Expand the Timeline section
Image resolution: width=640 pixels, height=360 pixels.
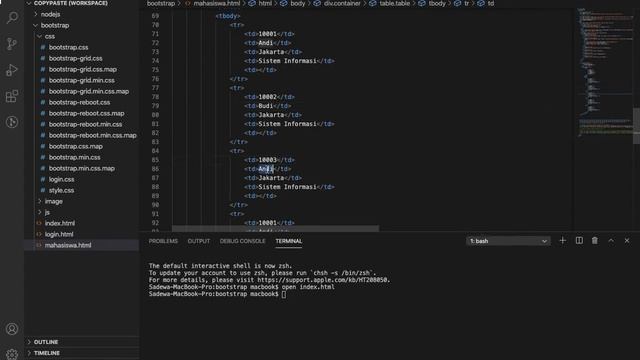click(x=47, y=353)
